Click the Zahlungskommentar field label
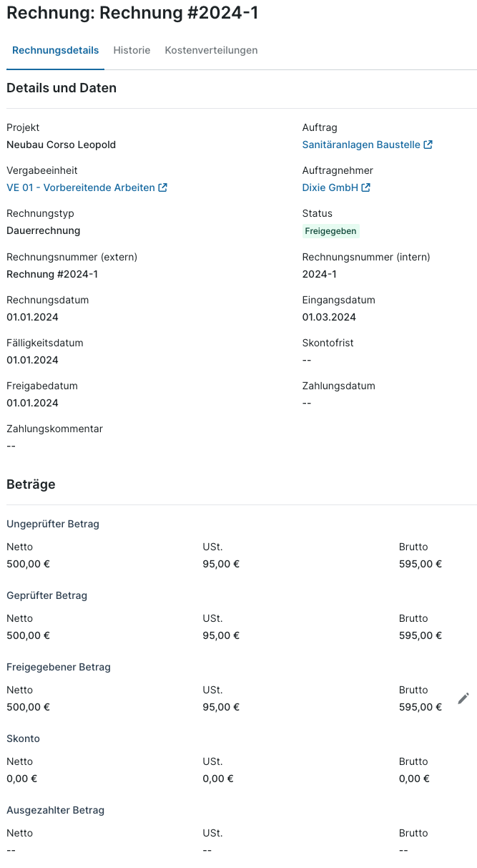 [x=54, y=429]
